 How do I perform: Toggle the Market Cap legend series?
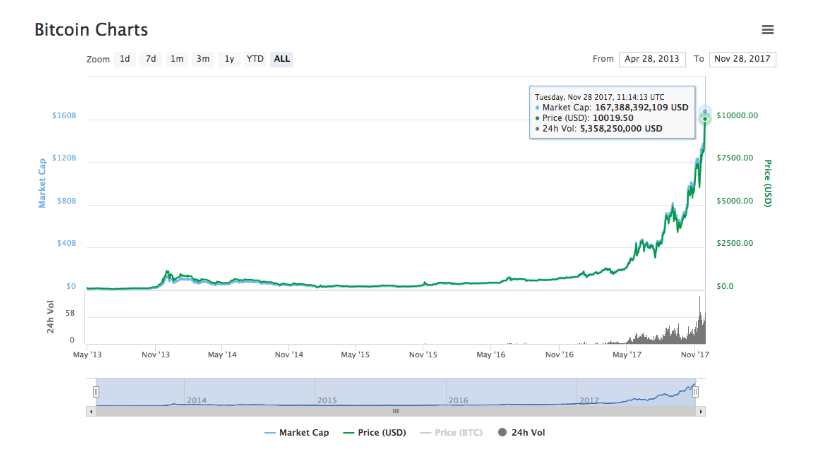[x=296, y=432]
